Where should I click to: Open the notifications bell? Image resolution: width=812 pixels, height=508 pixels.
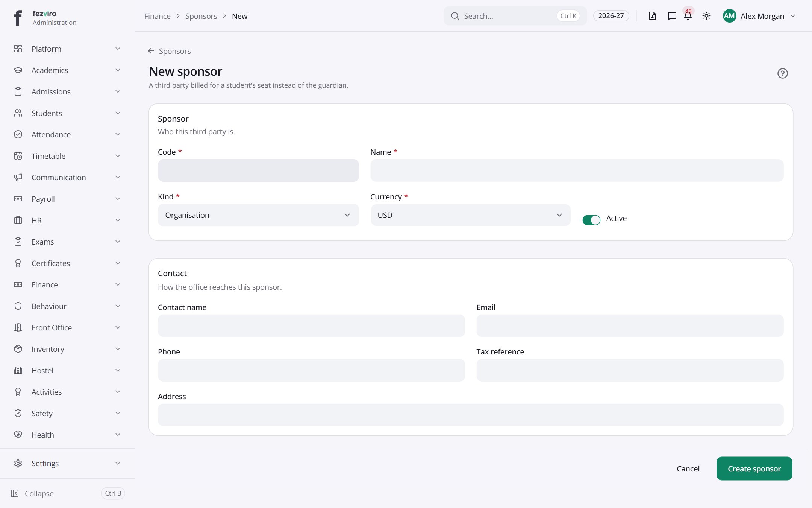[688, 16]
